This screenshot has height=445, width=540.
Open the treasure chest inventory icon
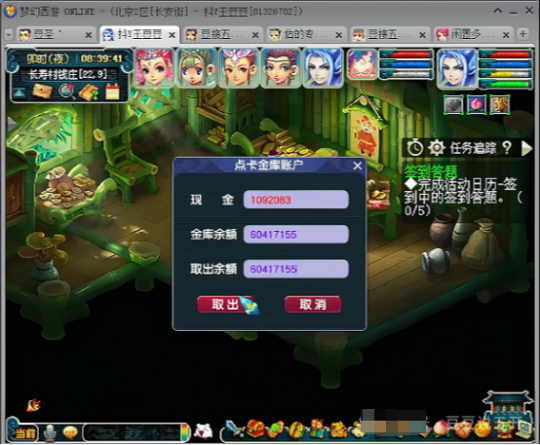pyautogui.click(x=255, y=429)
